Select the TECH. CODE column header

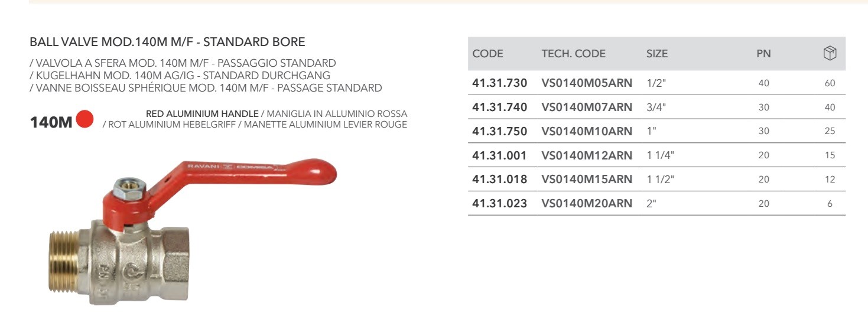click(573, 54)
